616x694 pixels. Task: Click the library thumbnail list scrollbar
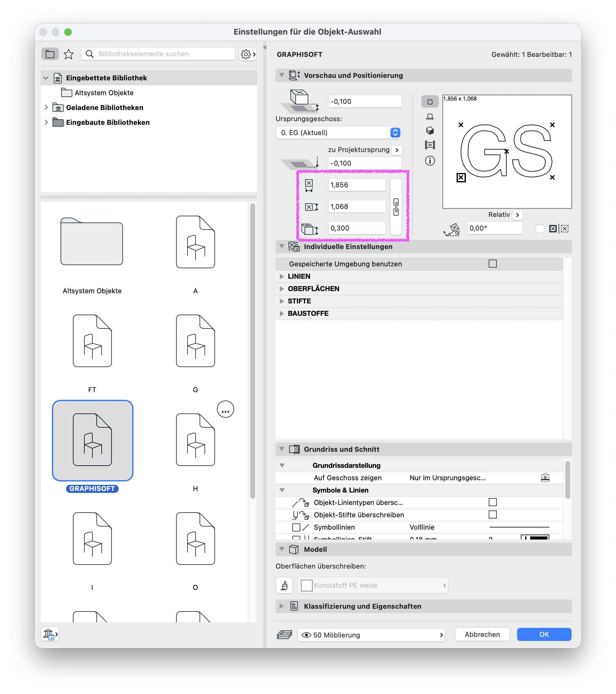tap(252, 351)
